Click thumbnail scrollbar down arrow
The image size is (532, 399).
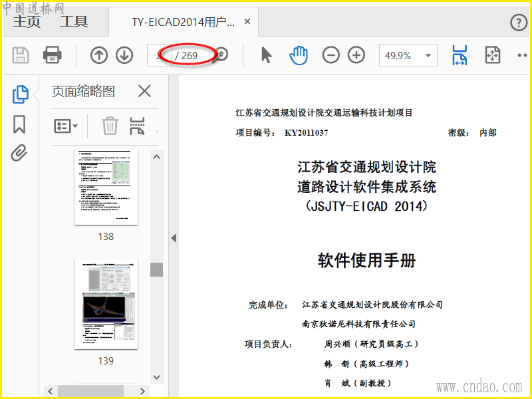click(x=156, y=377)
